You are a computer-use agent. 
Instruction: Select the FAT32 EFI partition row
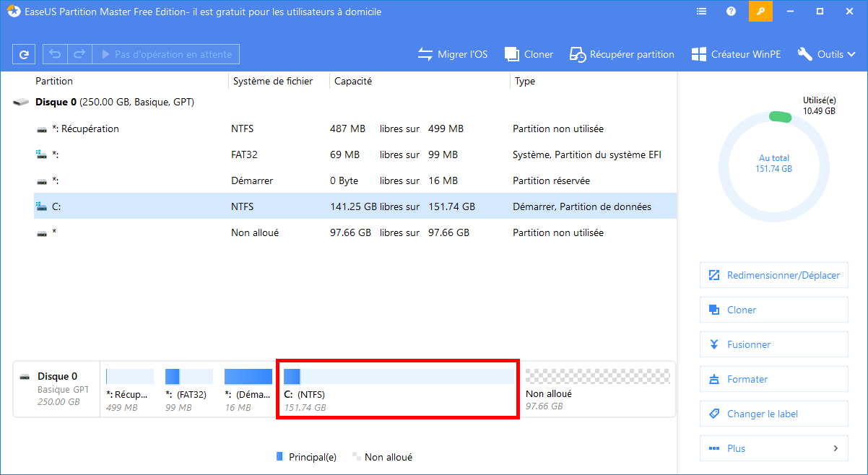pyautogui.click(x=355, y=154)
